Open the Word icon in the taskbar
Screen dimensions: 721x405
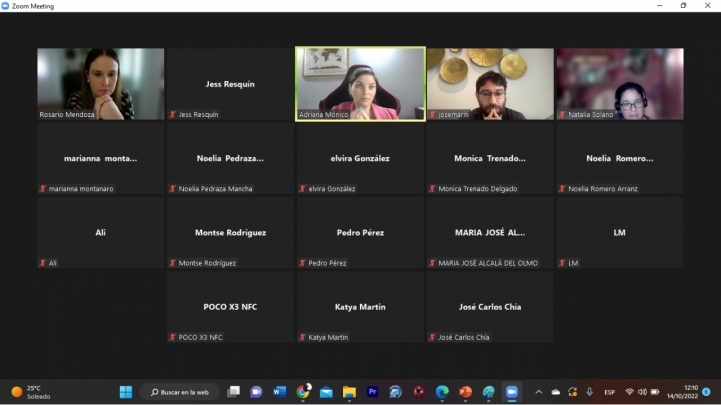point(279,392)
